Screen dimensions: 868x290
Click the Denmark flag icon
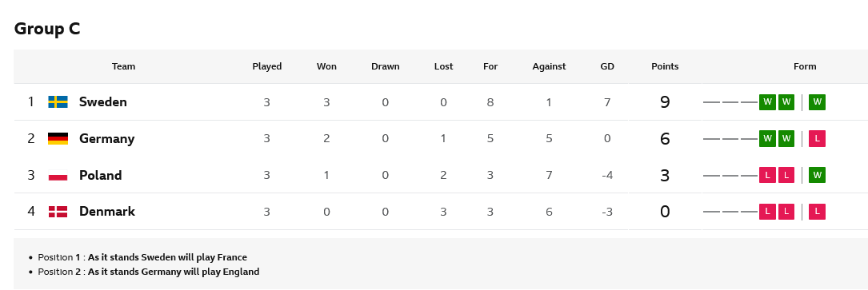pyautogui.click(x=58, y=212)
